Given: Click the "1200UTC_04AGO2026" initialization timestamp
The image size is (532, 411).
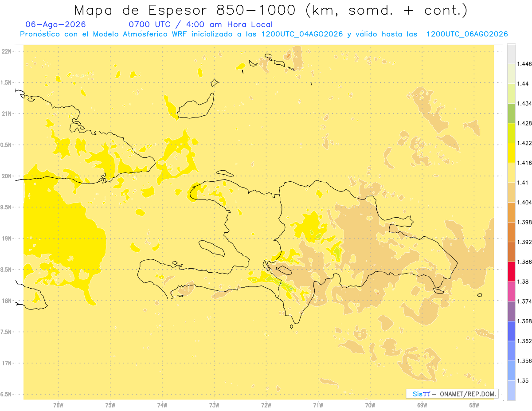Looking at the screenshot, I should pos(302,34).
